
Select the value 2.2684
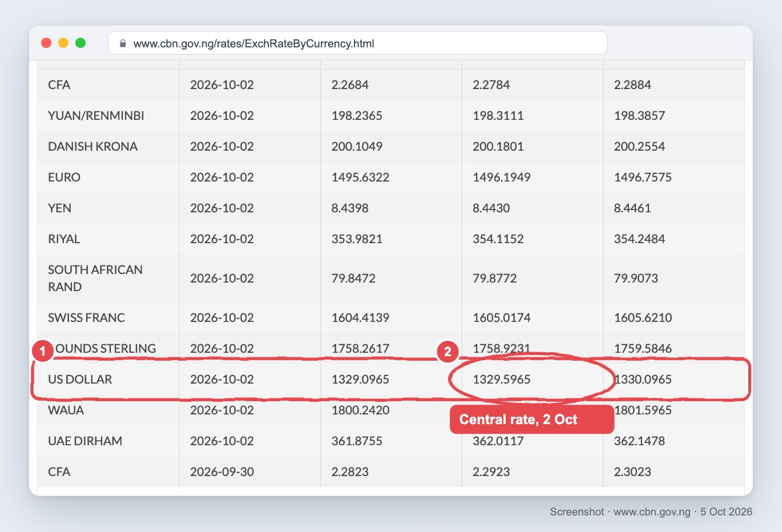(350, 85)
